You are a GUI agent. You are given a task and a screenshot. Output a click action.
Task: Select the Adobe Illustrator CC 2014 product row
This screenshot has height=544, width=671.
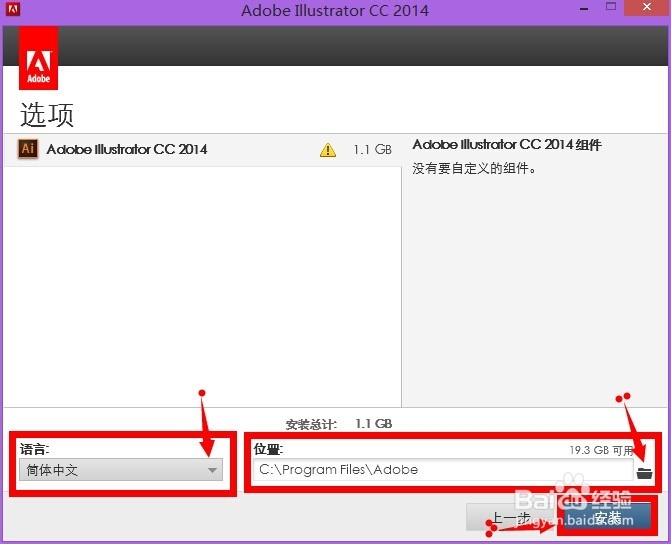pos(203,150)
